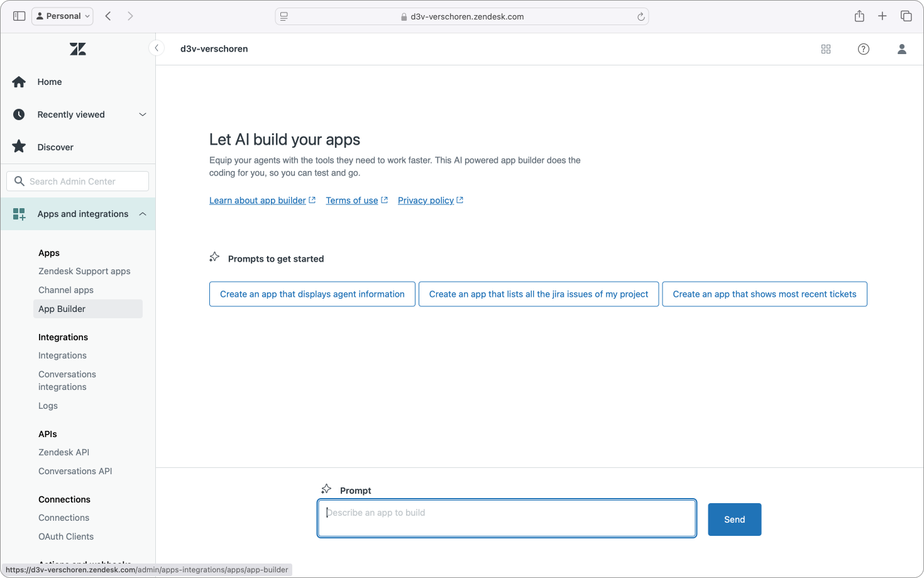Collapse sidebar with the chevron button

(x=157, y=48)
